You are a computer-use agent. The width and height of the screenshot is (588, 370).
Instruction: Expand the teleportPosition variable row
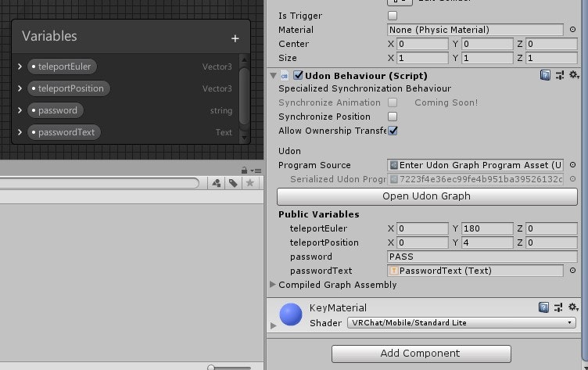point(20,88)
